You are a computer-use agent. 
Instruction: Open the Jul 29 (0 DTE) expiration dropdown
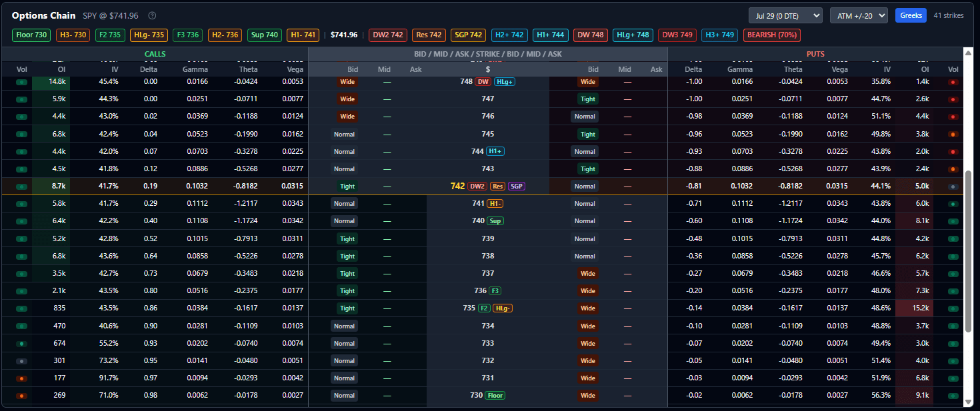click(785, 15)
